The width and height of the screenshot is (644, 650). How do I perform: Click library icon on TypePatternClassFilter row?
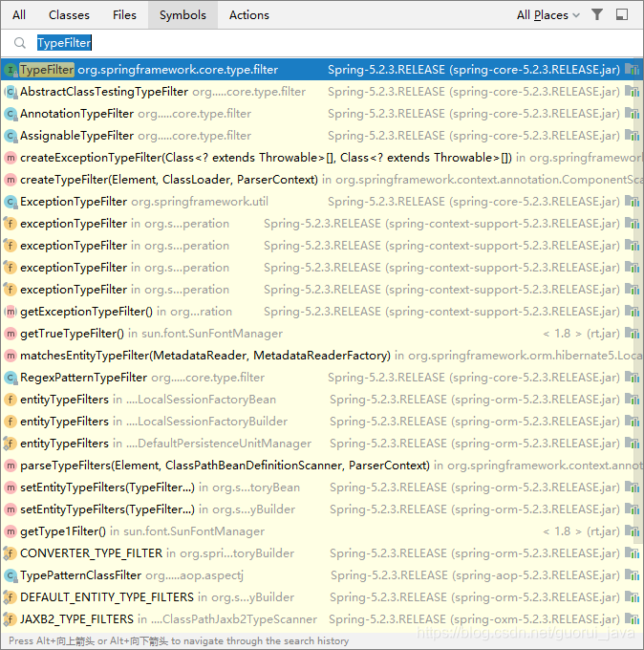click(x=632, y=574)
